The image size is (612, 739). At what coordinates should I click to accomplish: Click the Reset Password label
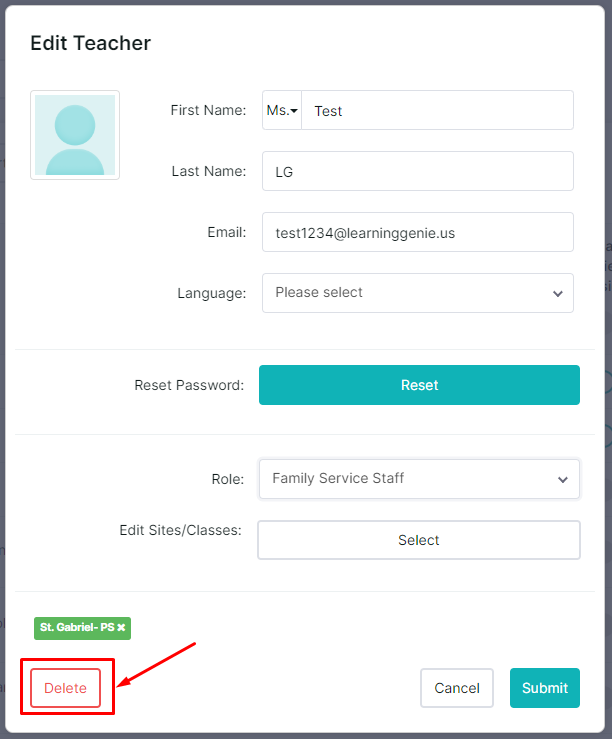coord(189,385)
